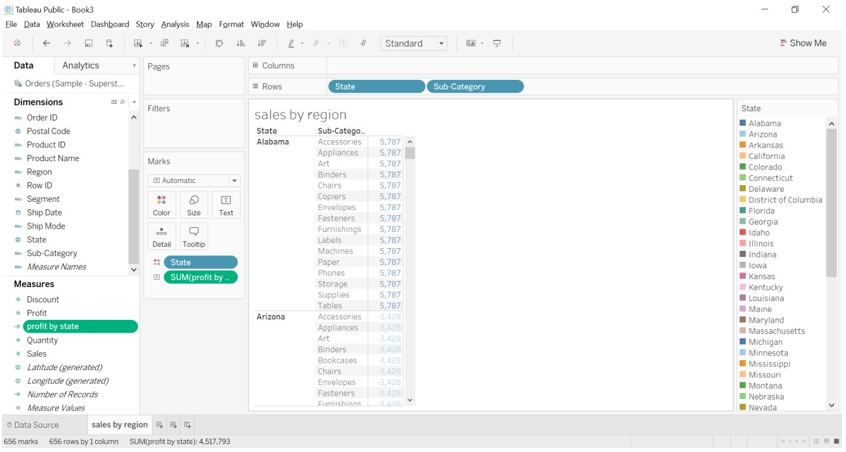
Task: Open the Detail card in Marks
Action: (x=161, y=237)
